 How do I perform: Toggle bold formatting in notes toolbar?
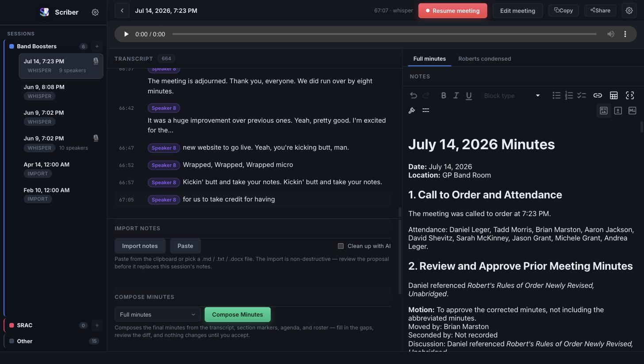pyautogui.click(x=443, y=96)
